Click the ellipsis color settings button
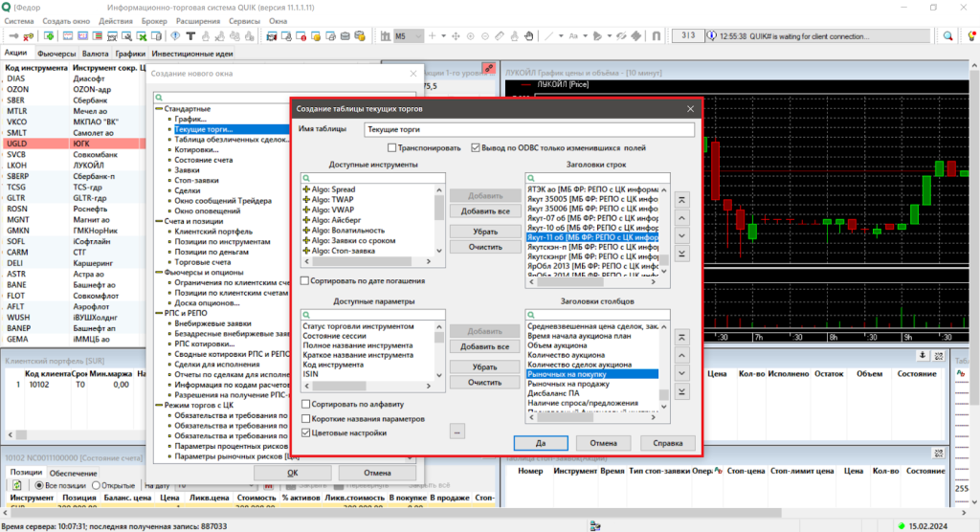 point(457,432)
